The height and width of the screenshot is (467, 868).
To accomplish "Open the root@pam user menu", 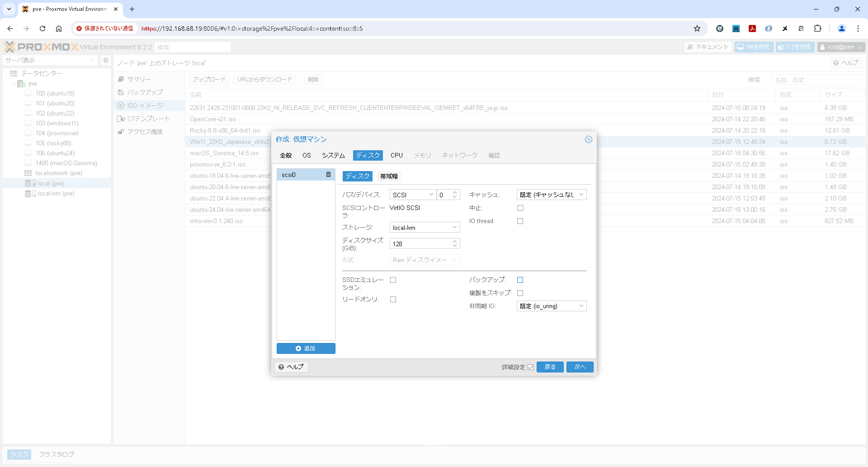I will tap(841, 47).
